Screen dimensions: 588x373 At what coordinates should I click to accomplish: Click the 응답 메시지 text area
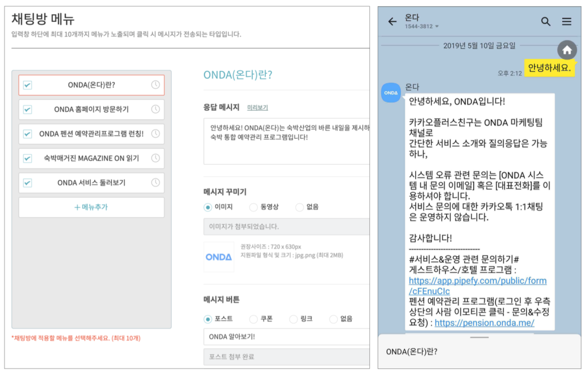tap(287, 141)
